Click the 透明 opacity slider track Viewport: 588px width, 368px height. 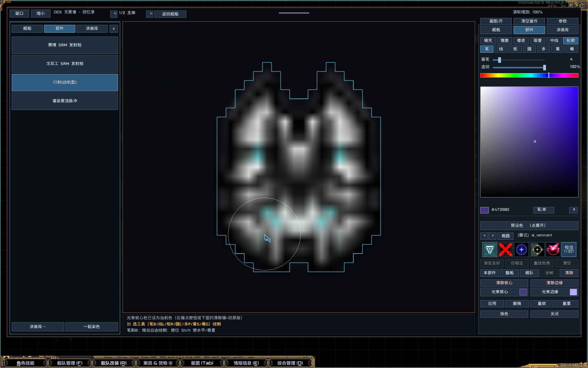pyautogui.click(x=519, y=67)
